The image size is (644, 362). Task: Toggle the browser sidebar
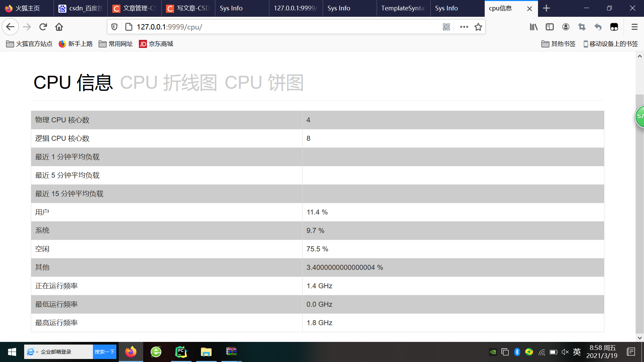[549, 27]
